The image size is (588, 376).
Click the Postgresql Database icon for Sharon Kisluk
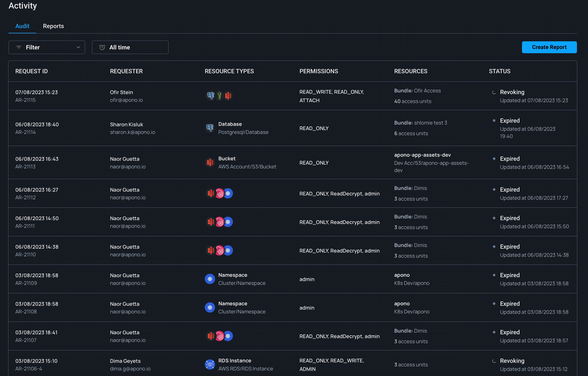(210, 128)
